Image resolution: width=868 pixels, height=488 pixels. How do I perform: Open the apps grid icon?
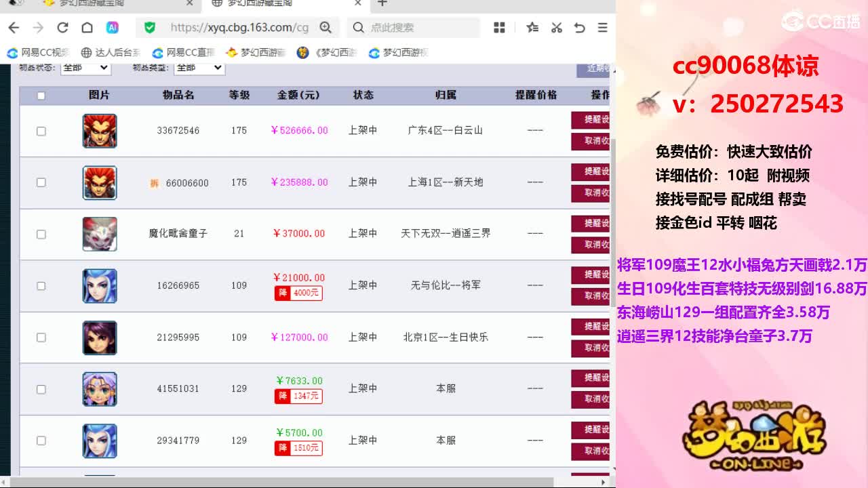pyautogui.click(x=500, y=28)
